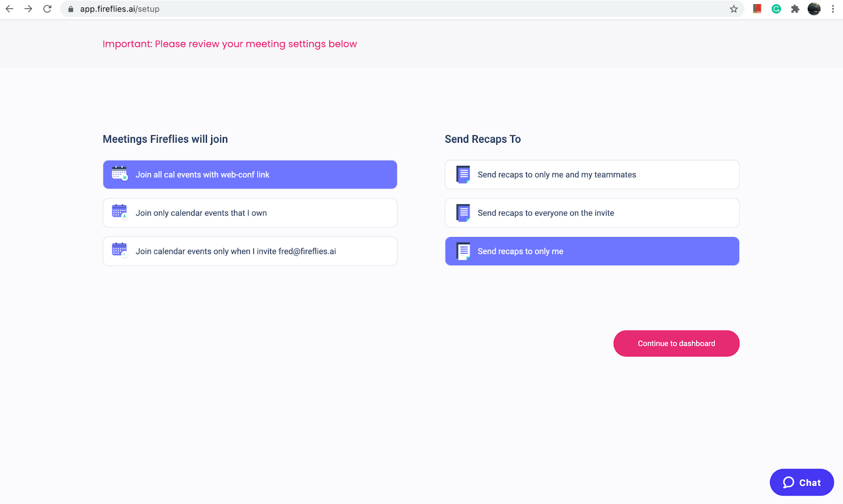Image resolution: width=843 pixels, height=504 pixels.
Task: Select Send recaps to everyone on the invite
Action: pyautogui.click(x=592, y=213)
